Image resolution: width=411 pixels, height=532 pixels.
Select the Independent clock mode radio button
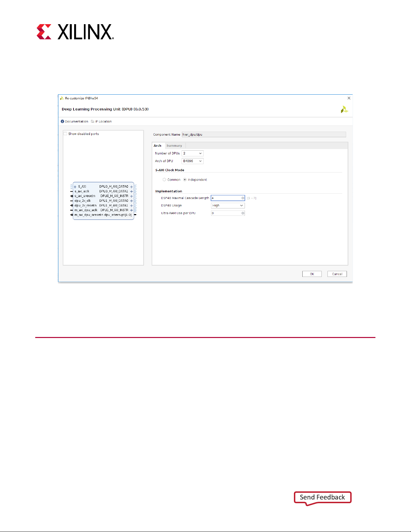(185, 180)
